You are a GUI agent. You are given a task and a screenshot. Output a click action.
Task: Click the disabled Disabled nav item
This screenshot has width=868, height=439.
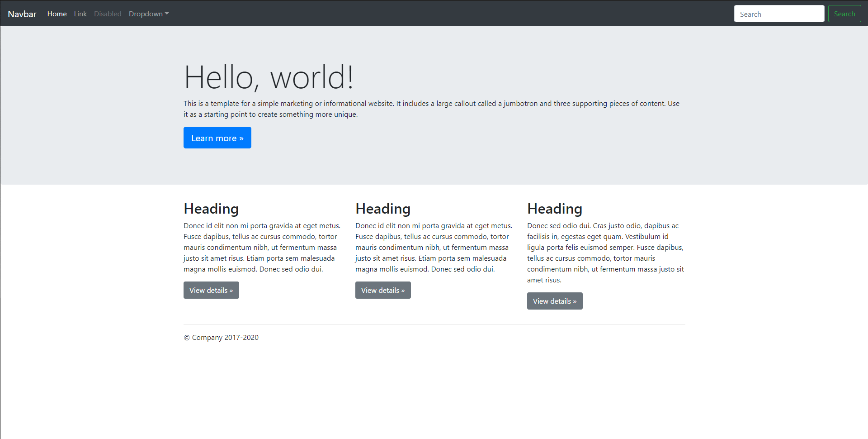click(108, 14)
